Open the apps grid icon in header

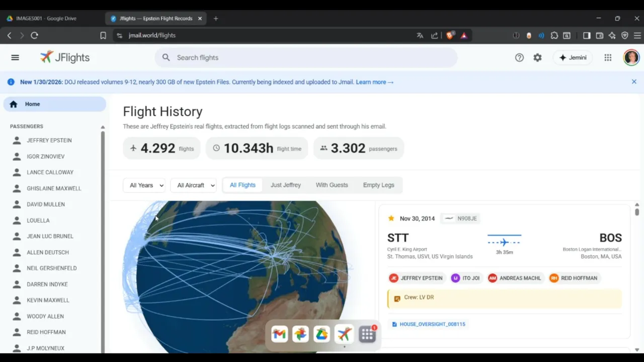tap(608, 57)
